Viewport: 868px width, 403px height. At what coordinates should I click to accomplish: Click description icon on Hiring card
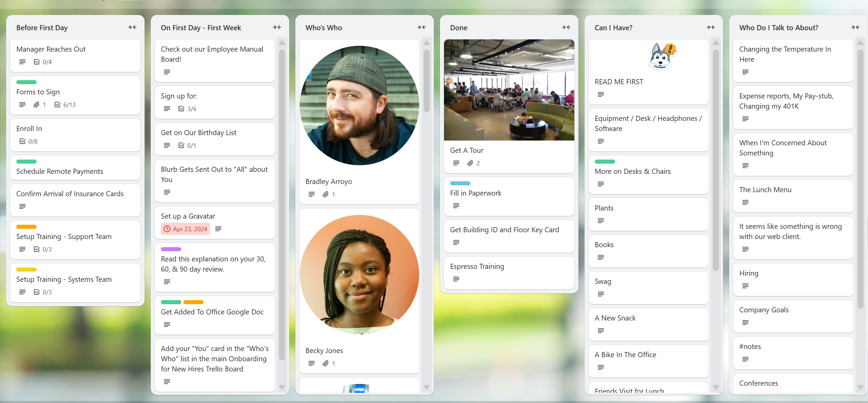point(745,286)
